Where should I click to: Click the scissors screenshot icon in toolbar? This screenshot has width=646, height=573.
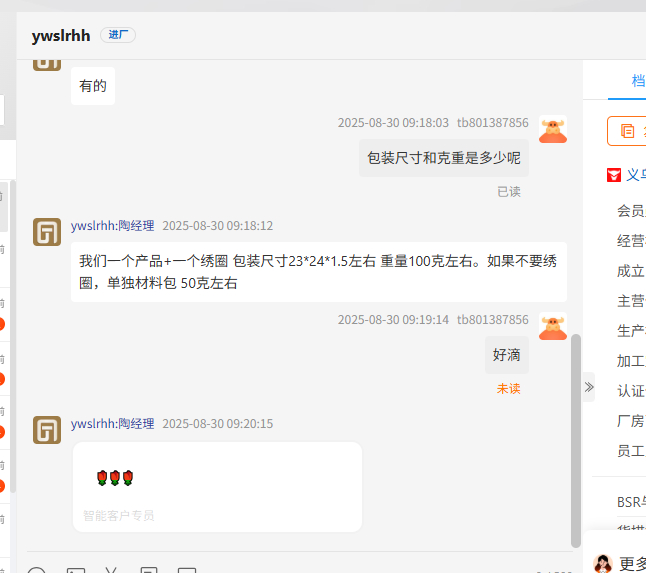(x=111, y=570)
